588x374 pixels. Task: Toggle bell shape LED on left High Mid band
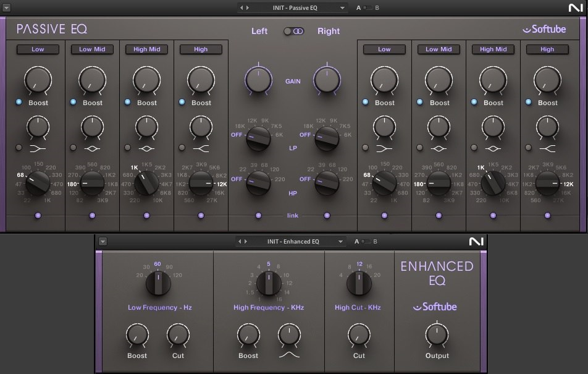[x=127, y=148]
